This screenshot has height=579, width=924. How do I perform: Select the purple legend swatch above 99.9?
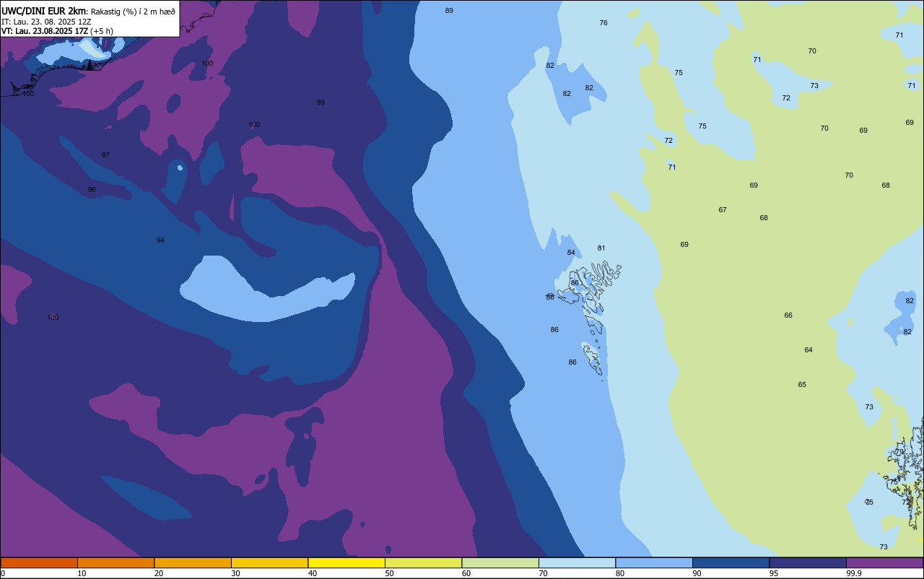coord(884,562)
